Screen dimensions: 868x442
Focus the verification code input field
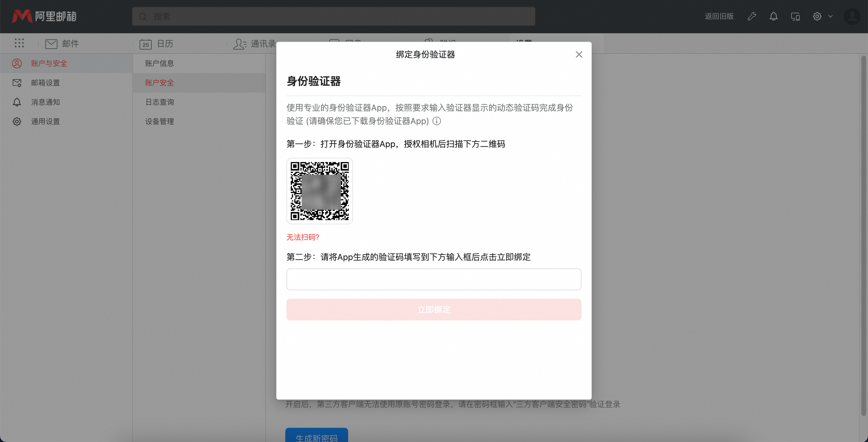pos(434,279)
